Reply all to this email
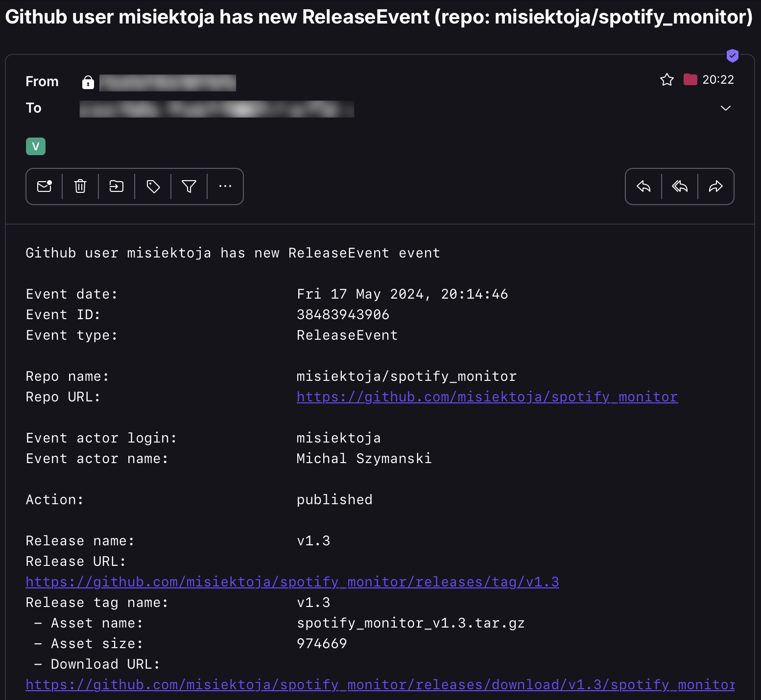Viewport: 761px width, 700px height. (x=680, y=187)
